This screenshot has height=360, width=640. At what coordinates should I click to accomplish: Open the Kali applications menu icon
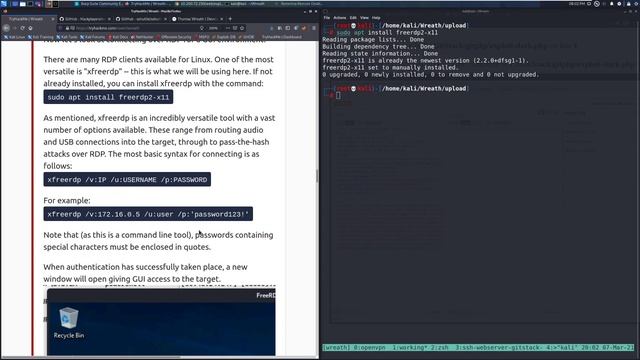(4, 4)
